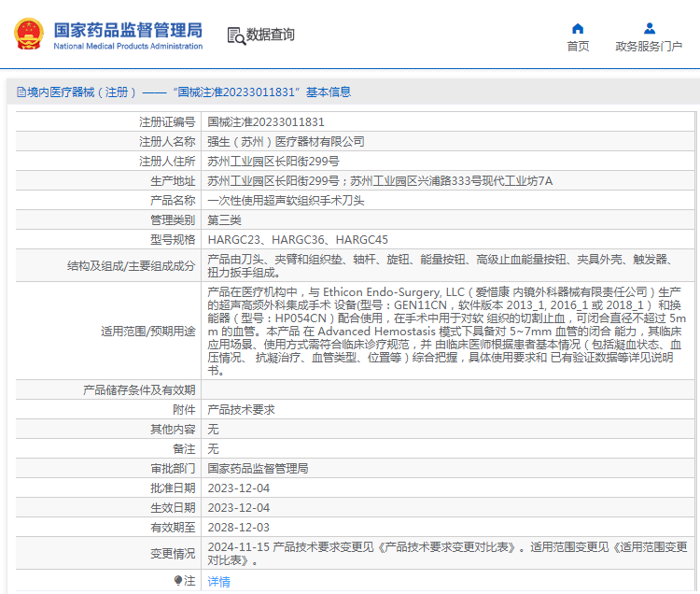Click the 数据查询 label
Screen dimensions: 700x594
(271, 35)
